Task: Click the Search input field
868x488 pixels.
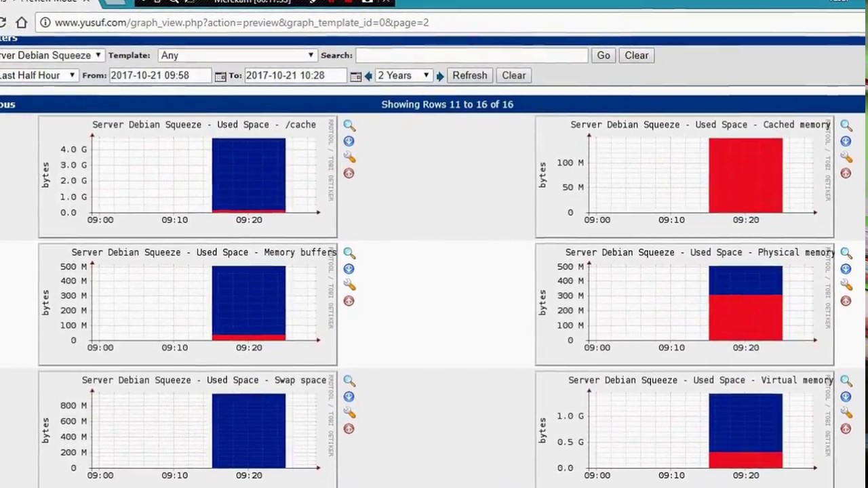Action: click(x=471, y=56)
